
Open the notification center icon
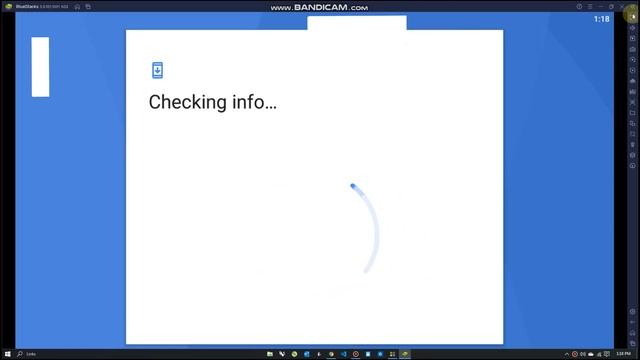607,354
